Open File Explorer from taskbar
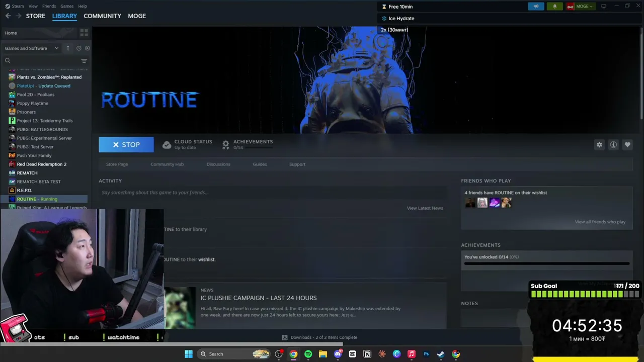This screenshot has width=644, height=362. point(323,354)
